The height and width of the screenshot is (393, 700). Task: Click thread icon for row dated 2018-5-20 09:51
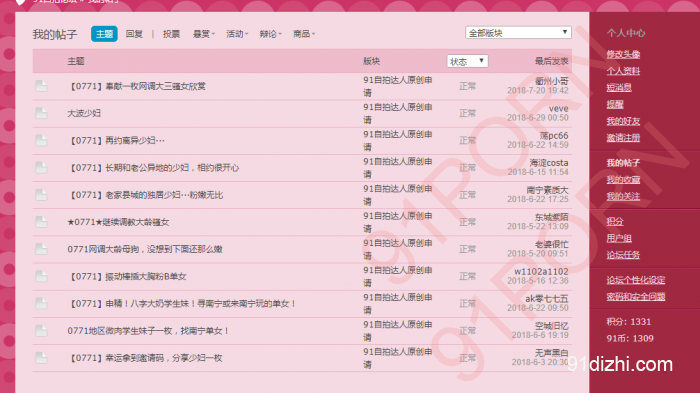(x=42, y=249)
